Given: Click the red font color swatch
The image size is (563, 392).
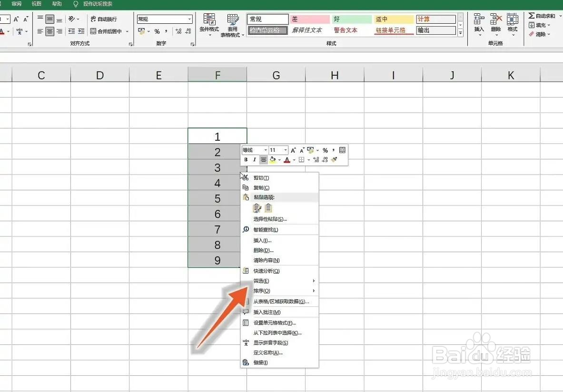Looking at the screenshot, I should point(287,160).
